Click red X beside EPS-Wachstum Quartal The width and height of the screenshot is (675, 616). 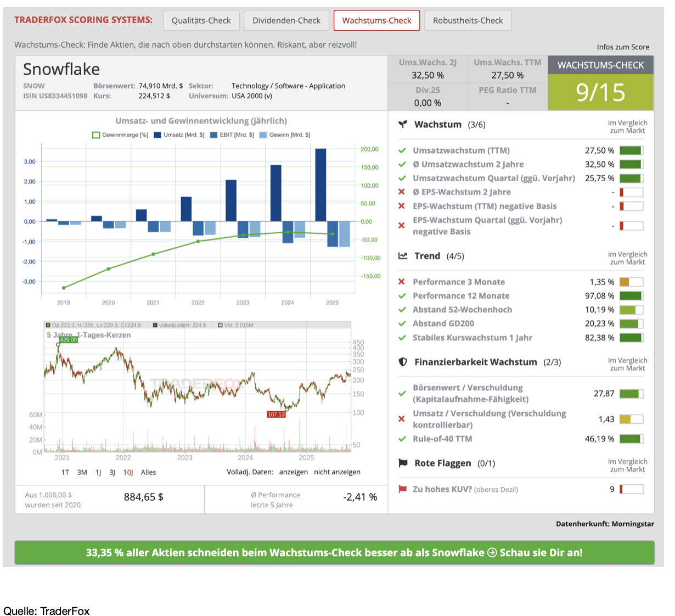pos(402,226)
